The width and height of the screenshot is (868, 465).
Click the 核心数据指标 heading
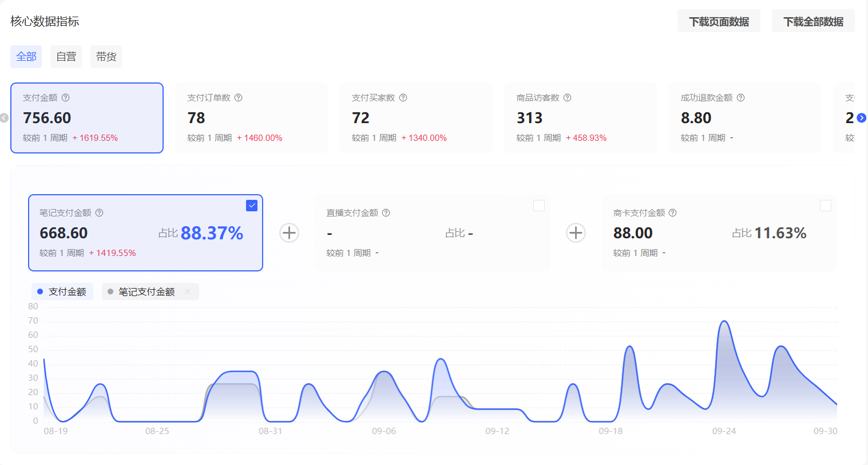[x=45, y=21]
